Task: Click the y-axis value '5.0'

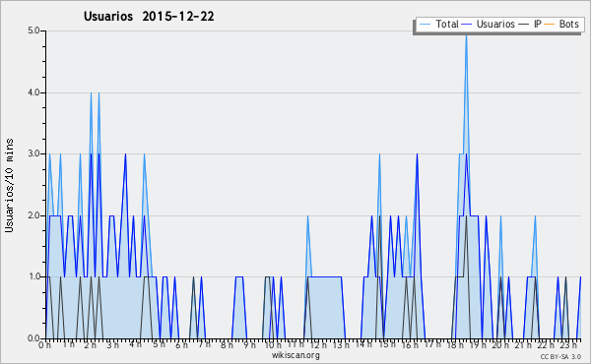Action: click(33, 30)
